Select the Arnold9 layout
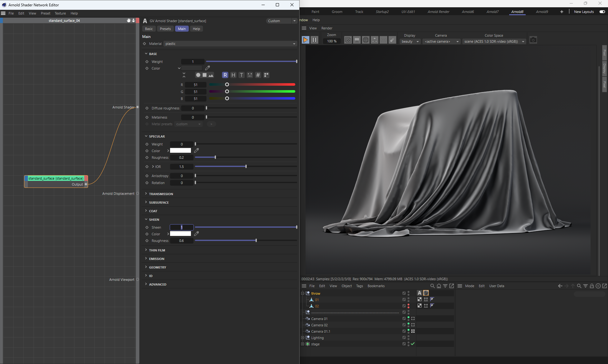Image resolution: width=608 pixels, height=364 pixels. 542,12
